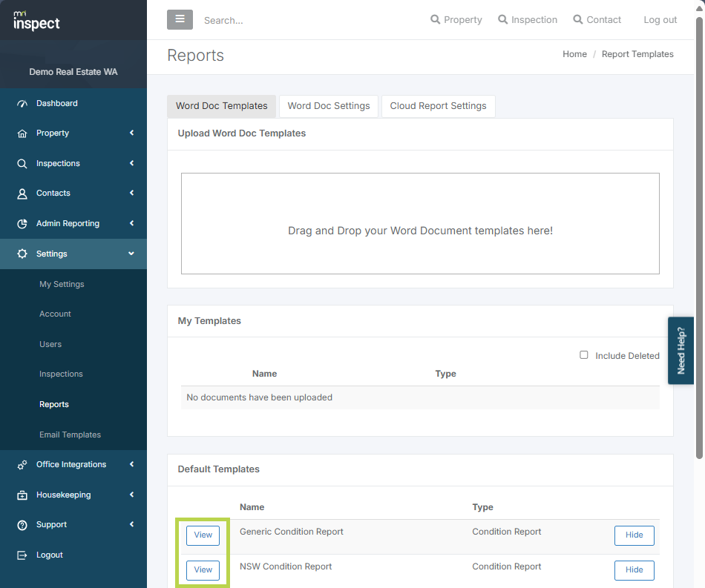Click the Admin Reporting pie chart icon
705x588 pixels.
click(x=22, y=224)
